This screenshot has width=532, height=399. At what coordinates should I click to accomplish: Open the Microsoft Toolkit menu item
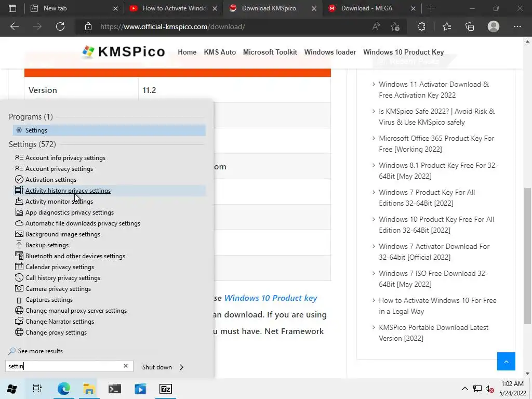click(270, 52)
